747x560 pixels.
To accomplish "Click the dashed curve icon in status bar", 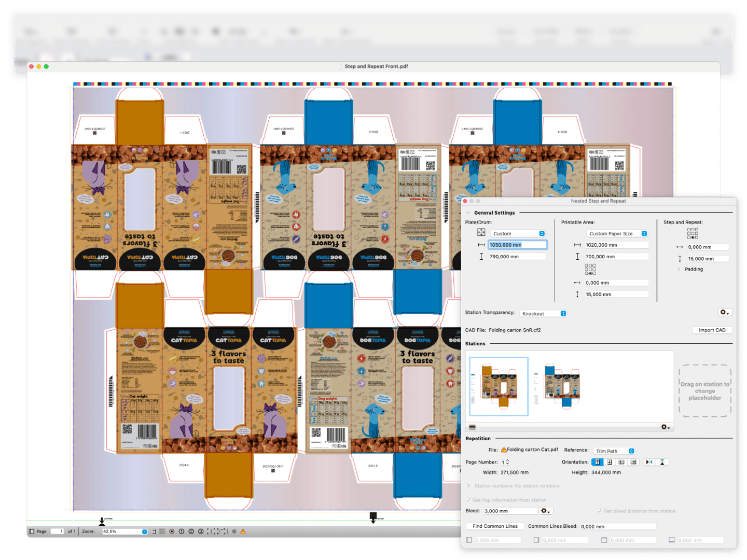I will click(x=223, y=531).
